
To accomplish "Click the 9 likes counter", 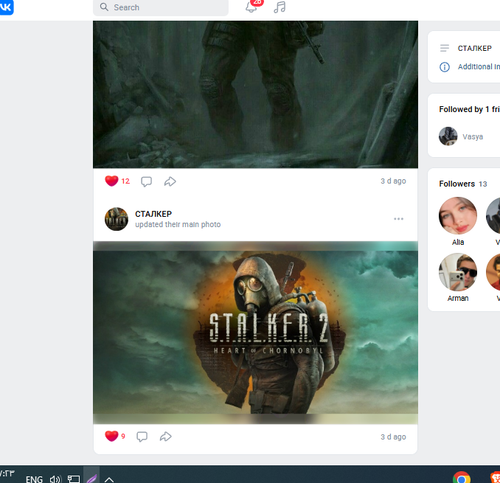I will tap(123, 436).
